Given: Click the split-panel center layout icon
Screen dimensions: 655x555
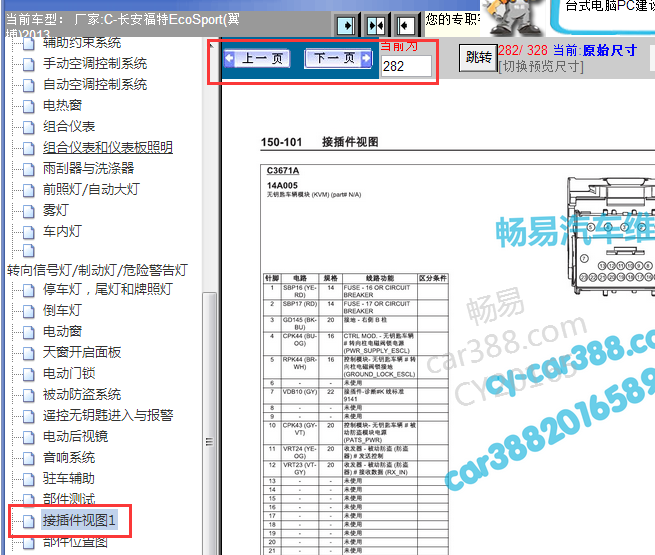Looking at the screenshot, I should point(376,26).
